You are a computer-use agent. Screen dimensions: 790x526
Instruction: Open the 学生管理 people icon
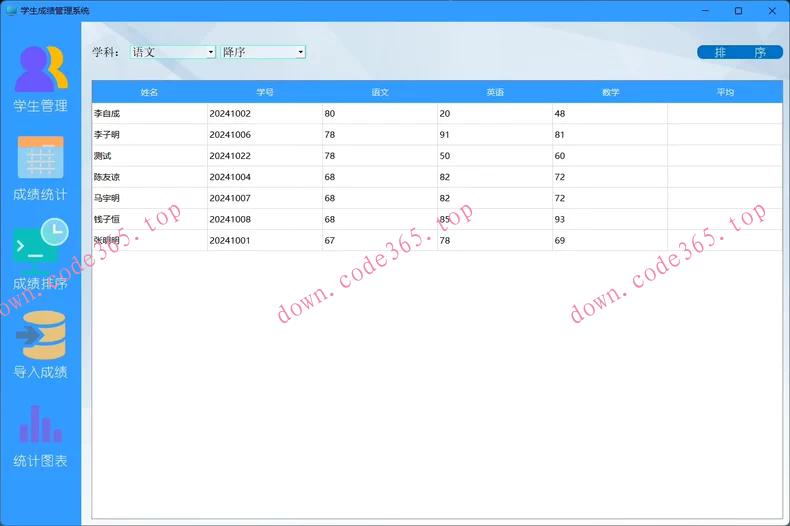[40, 68]
